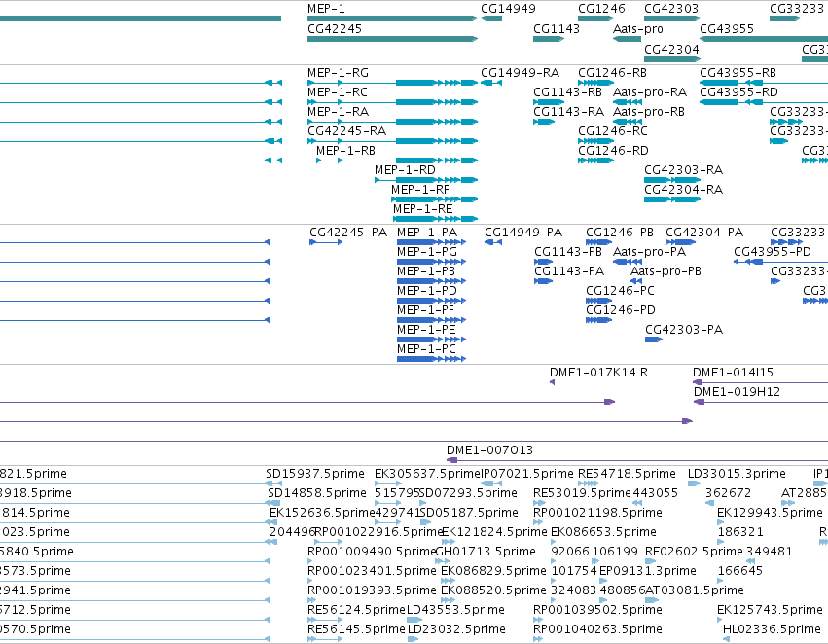
Task: Click transcript label CG1143-RA
Action: pyautogui.click(x=569, y=112)
